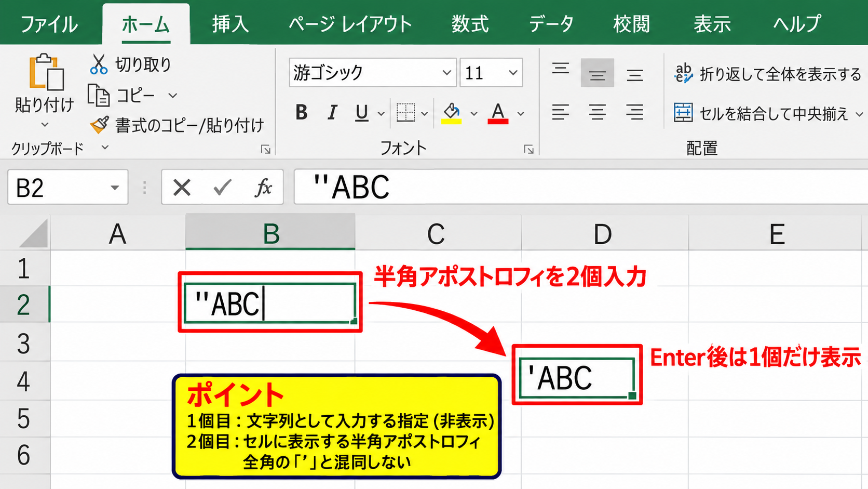The image size is (868, 489).
Task: Toggle Italic formatting
Action: pyautogui.click(x=332, y=112)
